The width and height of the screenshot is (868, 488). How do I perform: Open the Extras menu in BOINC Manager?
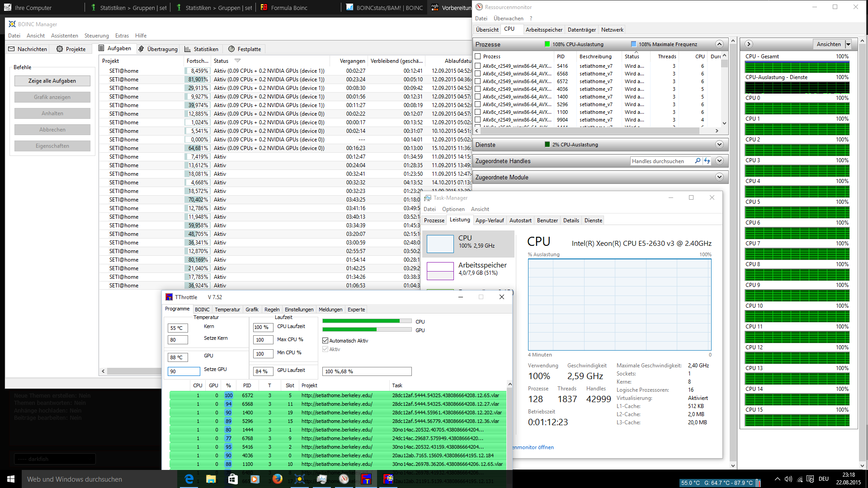pyautogui.click(x=122, y=36)
